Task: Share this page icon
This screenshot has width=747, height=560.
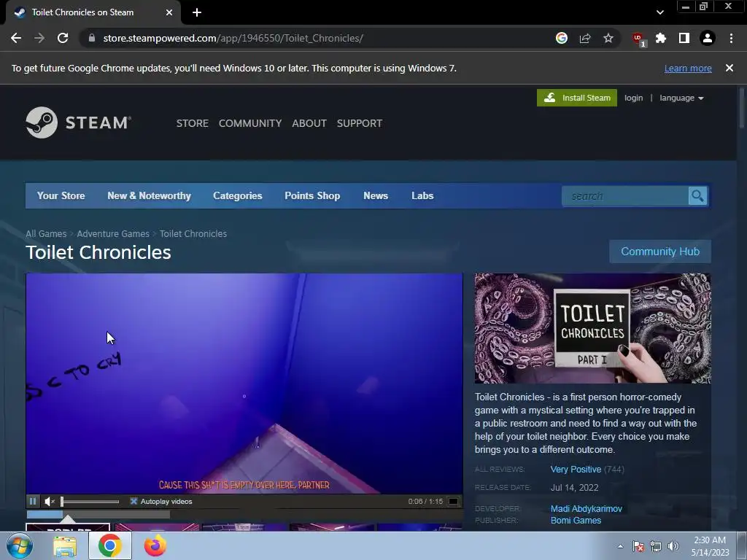Action: point(585,38)
